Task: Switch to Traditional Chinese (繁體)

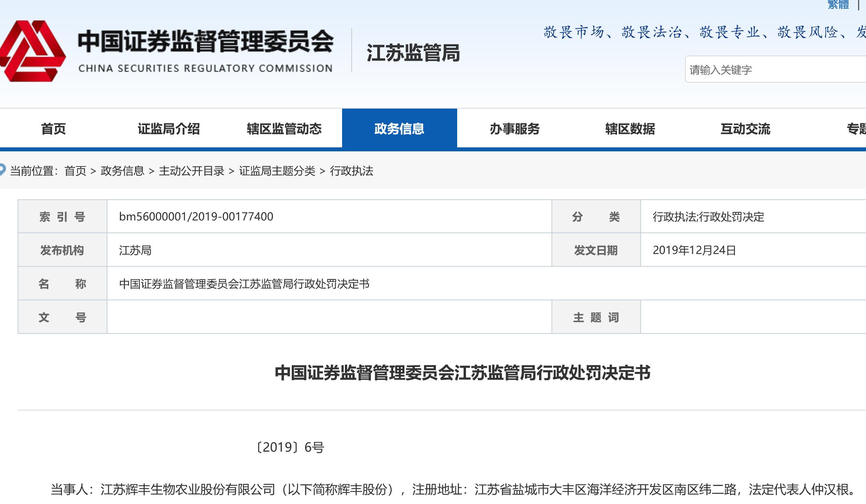Action: tap(838, 4)
